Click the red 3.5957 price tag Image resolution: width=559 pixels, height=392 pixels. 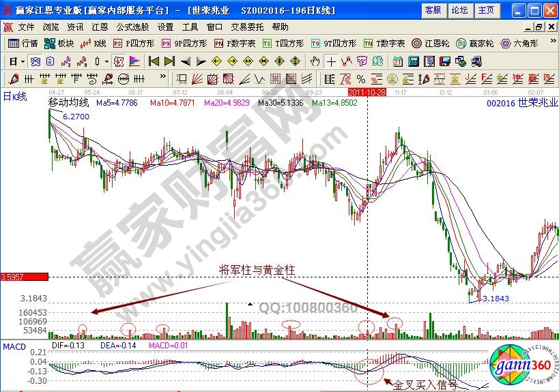25,277
